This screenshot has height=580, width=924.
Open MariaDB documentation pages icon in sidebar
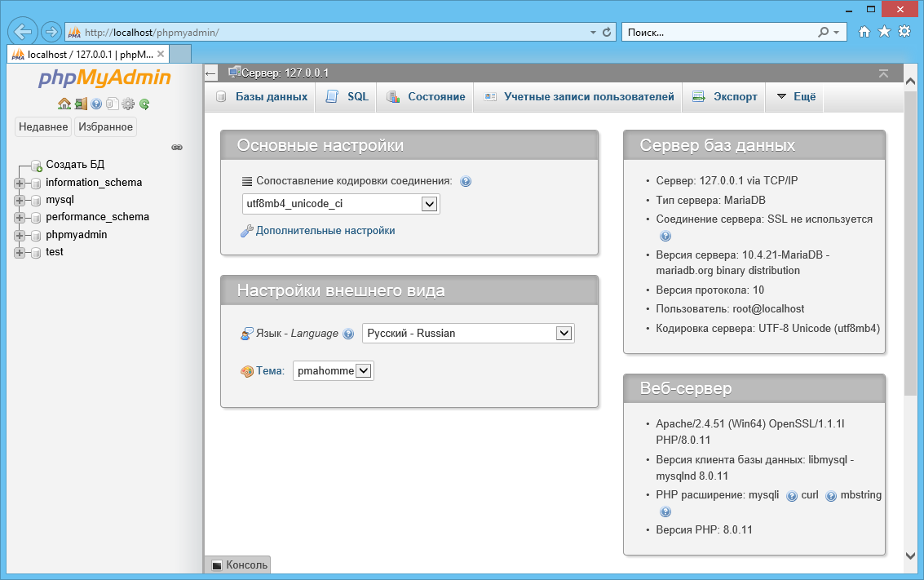click(x=112, y=104)
